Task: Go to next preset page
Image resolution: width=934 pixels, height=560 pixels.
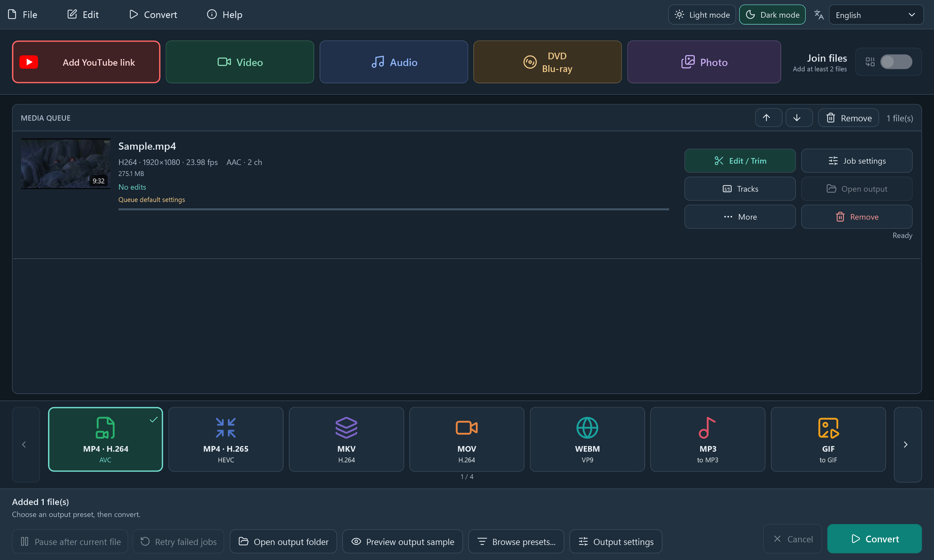Action: (x=908, y=445)
